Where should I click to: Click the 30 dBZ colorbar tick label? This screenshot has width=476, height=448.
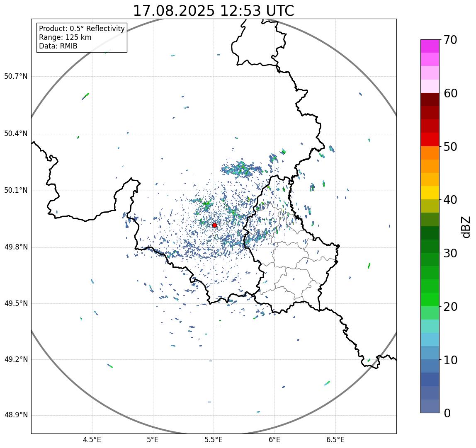click(450, 253)
